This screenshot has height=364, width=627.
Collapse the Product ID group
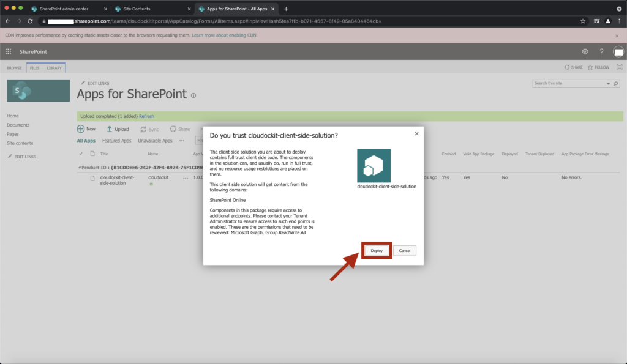tap(79, 168)
